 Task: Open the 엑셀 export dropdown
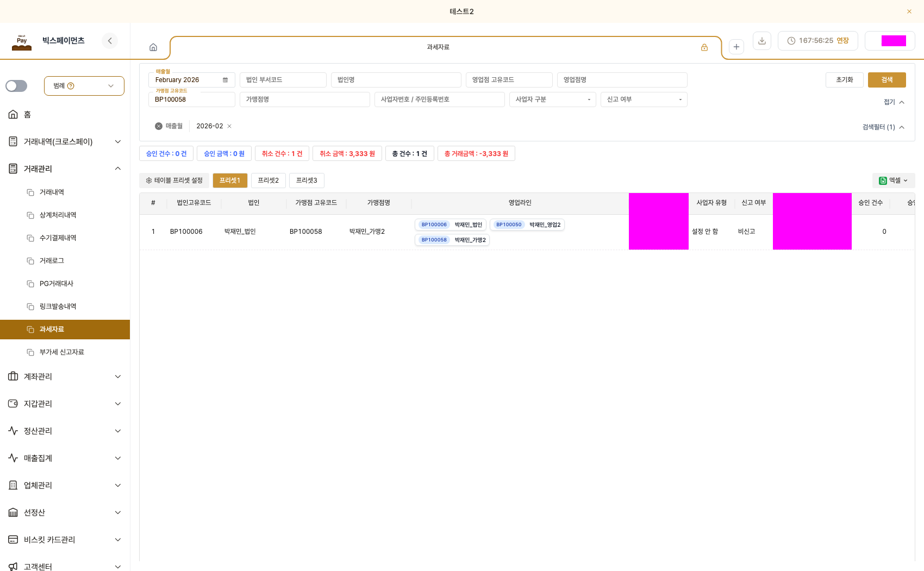[x=894, y=181]
